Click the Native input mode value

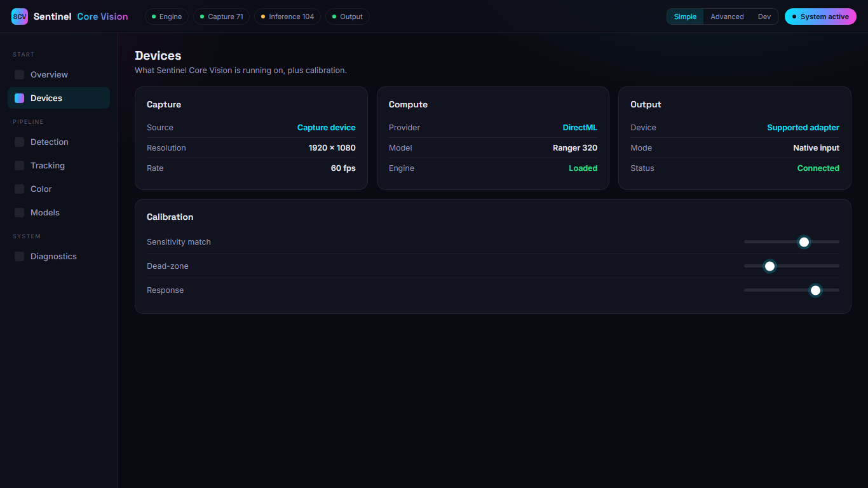point(817,148)
